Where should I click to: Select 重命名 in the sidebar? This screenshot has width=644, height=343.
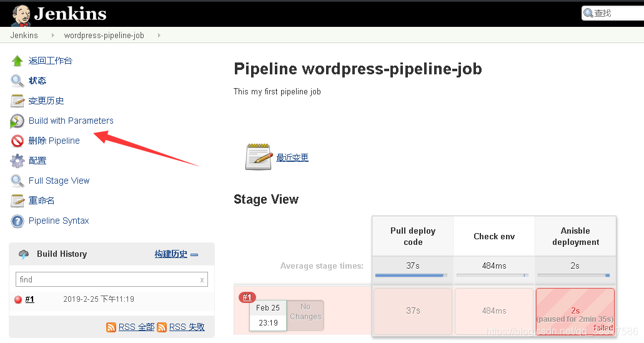point(41,201)
